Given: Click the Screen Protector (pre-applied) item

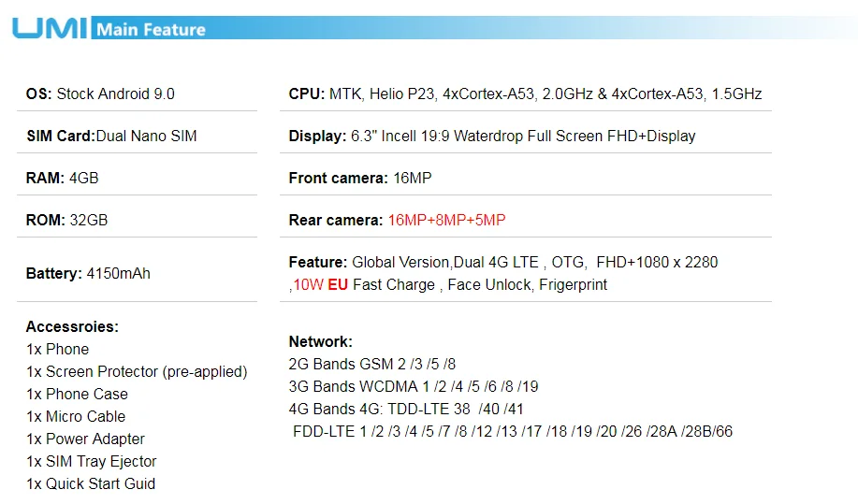Looking at the screenshot, I should 137,372.
